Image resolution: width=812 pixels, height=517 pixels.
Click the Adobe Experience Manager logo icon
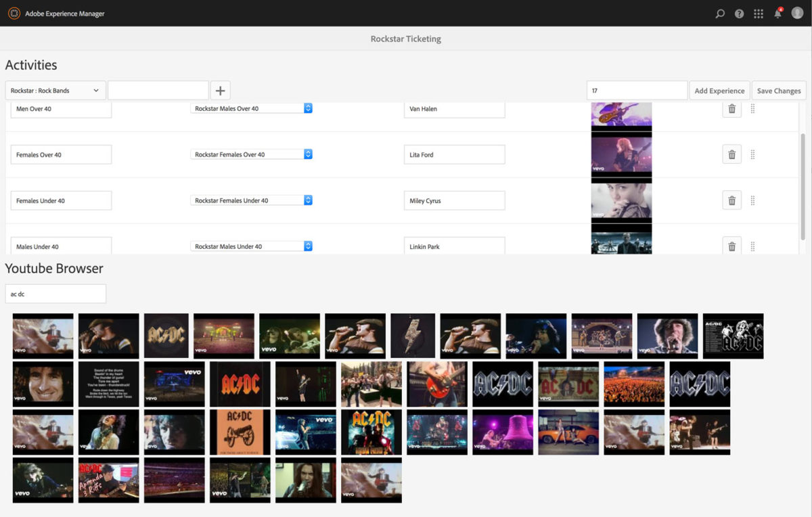click(14, 13)
